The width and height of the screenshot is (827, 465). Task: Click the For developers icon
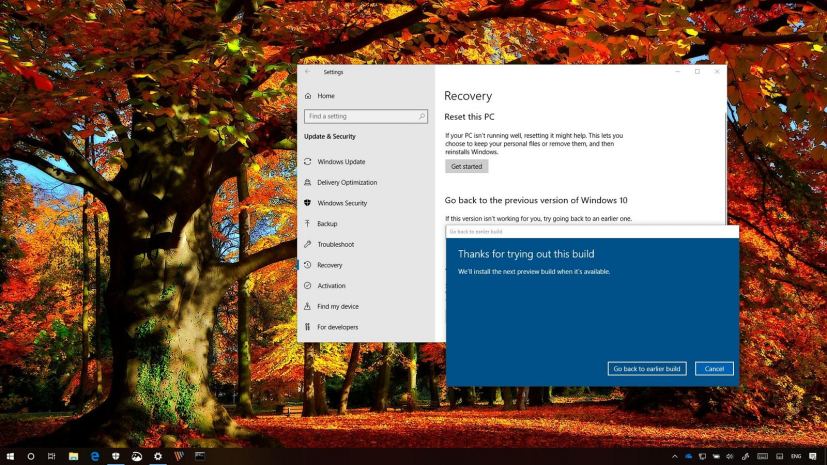click(x=308, y=327)
